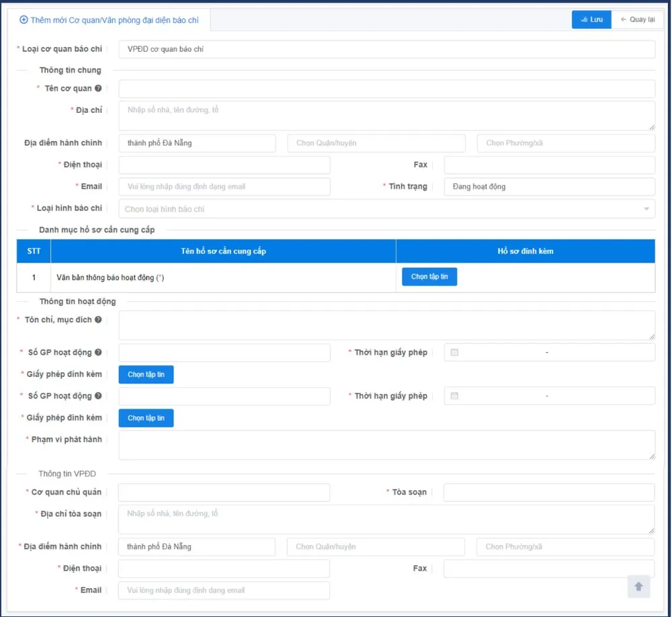Expand first Chọn Quận/huyện dropdown in Thông tin chung
Viewport: 672px width, 617px height.
pos(376,143)
